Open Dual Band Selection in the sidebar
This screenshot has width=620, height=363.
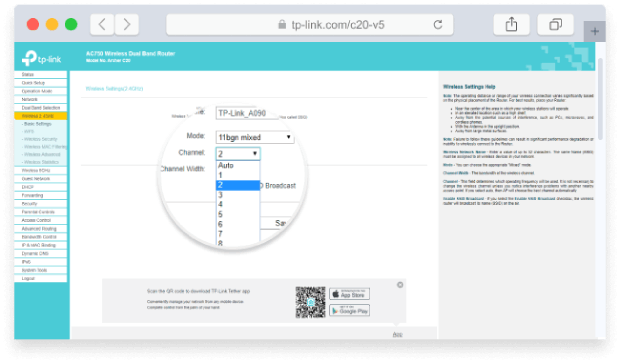(x=41, y=108)
